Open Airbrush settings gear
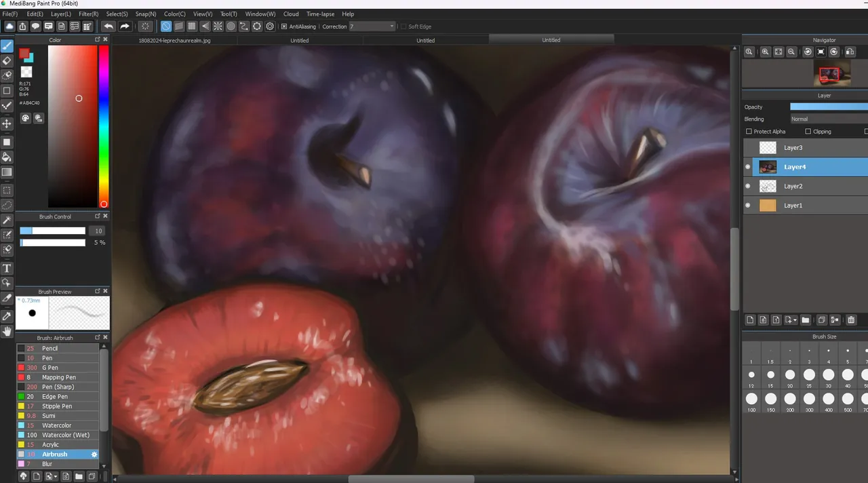The image size is (868, 483). 94,455
